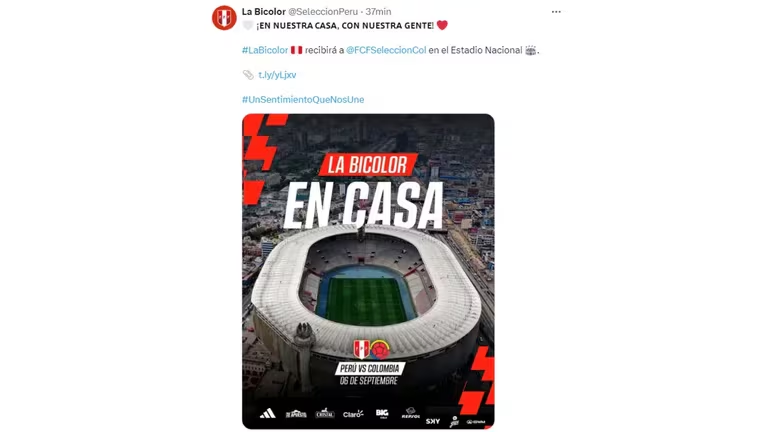This screenshot has height=432, width=768.
Task: Open the La Bicolor display name
Action: [x=264, y=11]
